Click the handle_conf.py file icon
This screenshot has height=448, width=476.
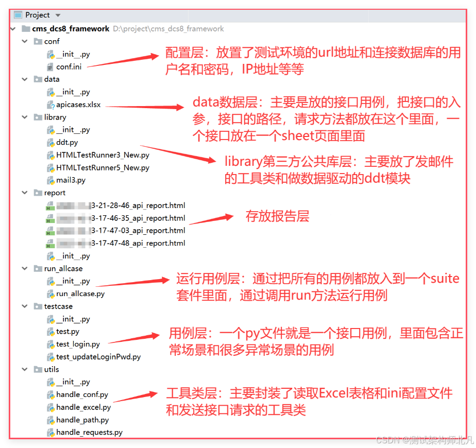tap(50, 395)
